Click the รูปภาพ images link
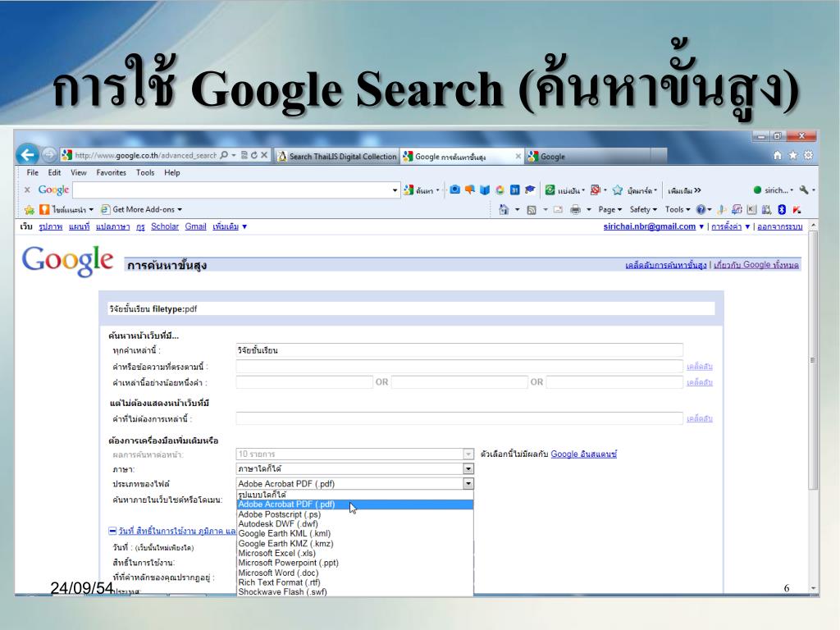The height and width of the screenshot is (630, 840). [x=50, y=226]
